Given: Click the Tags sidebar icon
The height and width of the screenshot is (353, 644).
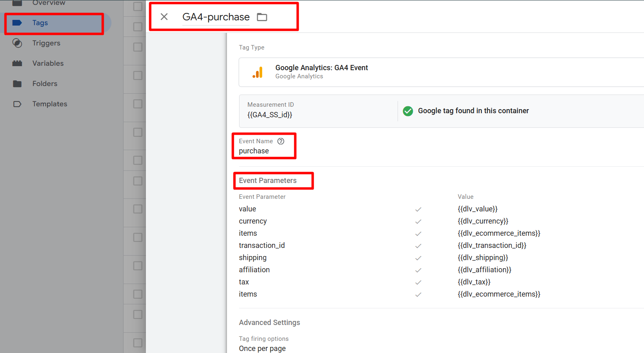Looking at the screenshot, I should 17,23.
